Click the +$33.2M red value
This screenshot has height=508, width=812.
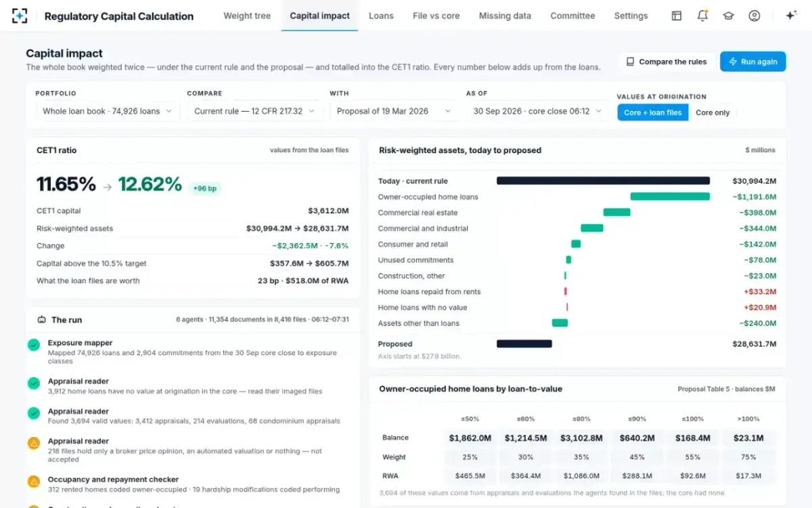(760, 292)
